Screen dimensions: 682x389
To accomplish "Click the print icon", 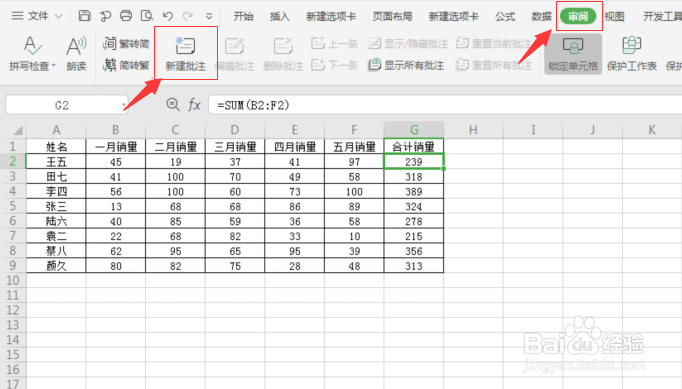I will click(x=126, y=16).
